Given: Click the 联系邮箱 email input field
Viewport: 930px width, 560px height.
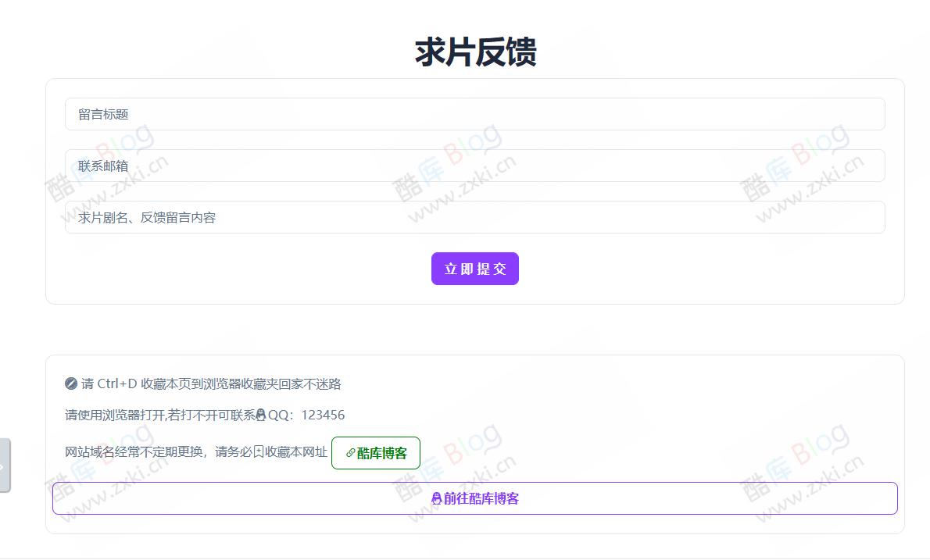Looking at the screenshot, I should pyautogui.click(x=473, y=166).
